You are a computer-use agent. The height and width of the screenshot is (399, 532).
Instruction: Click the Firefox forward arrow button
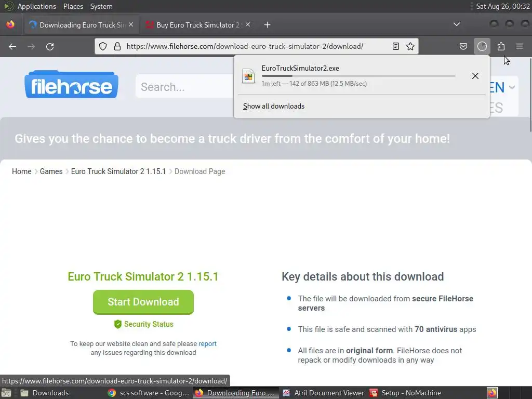coord(31,46)
